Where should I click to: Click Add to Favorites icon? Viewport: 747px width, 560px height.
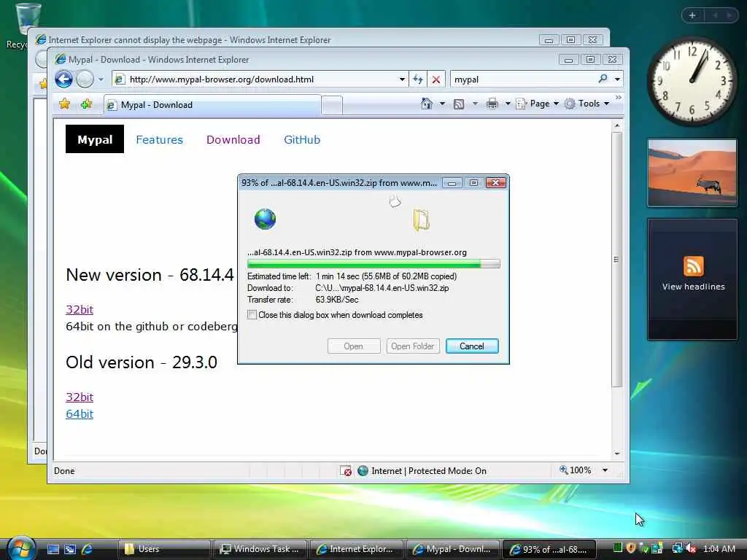[86, 104]
